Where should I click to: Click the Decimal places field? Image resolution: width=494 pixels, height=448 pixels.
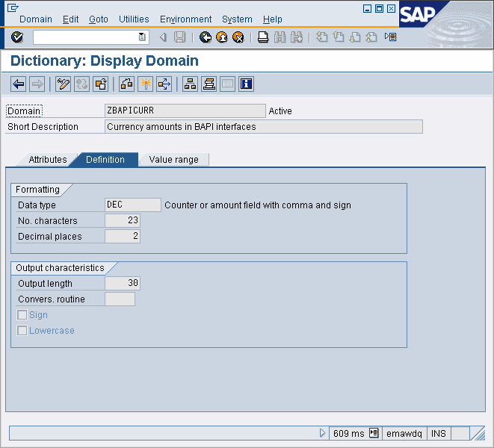(x=123, y=236)
